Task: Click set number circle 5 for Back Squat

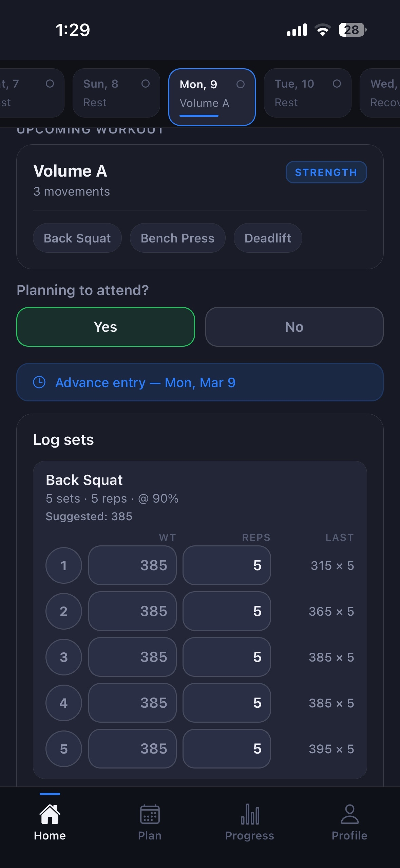Action: point(63,749)
